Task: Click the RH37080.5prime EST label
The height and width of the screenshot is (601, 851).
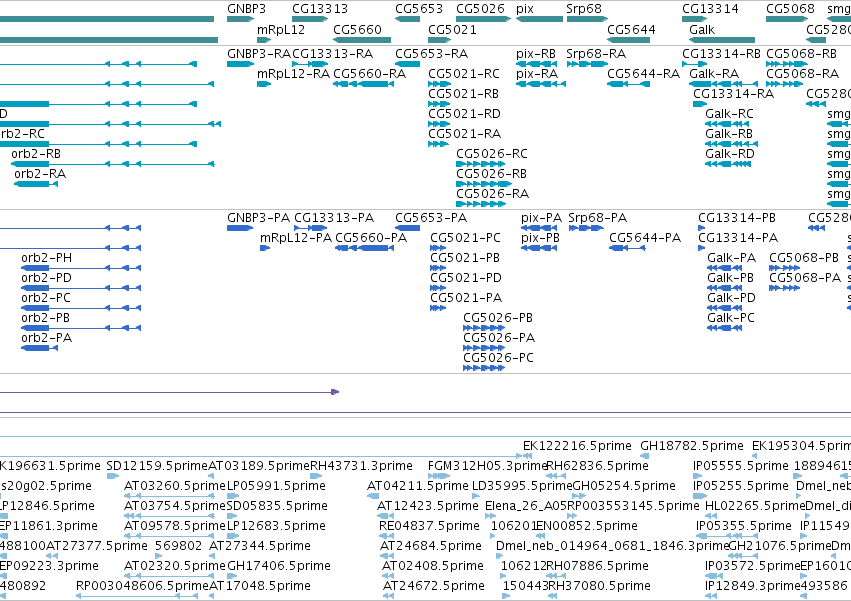Action: 599,586
